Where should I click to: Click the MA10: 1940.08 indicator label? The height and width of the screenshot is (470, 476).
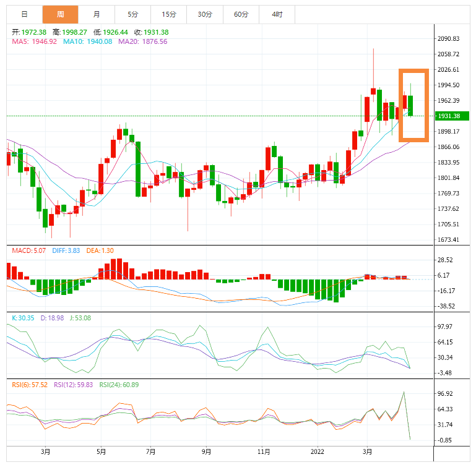[x=87, y=41]
